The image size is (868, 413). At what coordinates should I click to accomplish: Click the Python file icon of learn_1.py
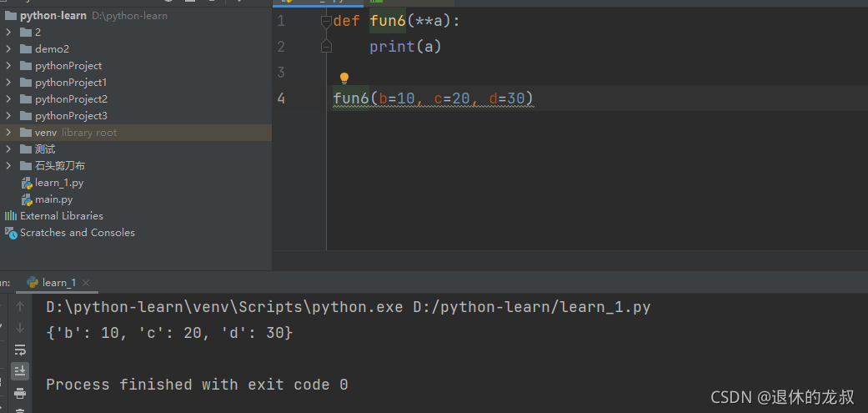[27, 183]
